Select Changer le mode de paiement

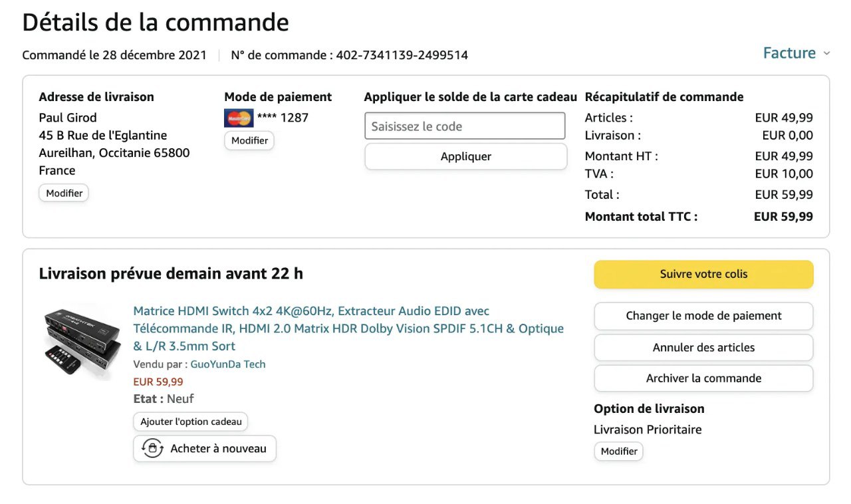point(703,316)
